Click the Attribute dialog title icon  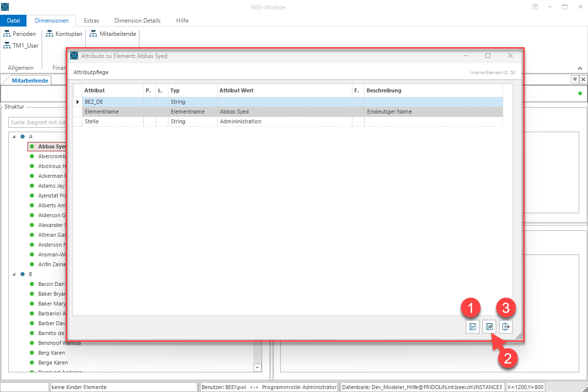[x=74, y=56]
